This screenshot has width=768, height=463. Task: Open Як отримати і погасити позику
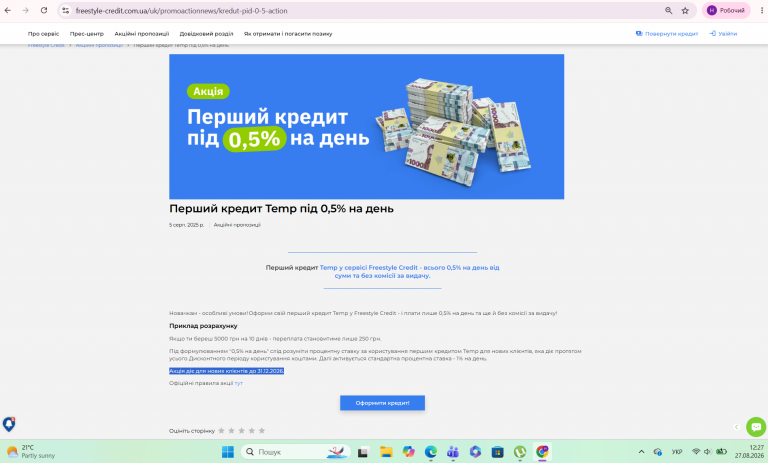(288, 34)
